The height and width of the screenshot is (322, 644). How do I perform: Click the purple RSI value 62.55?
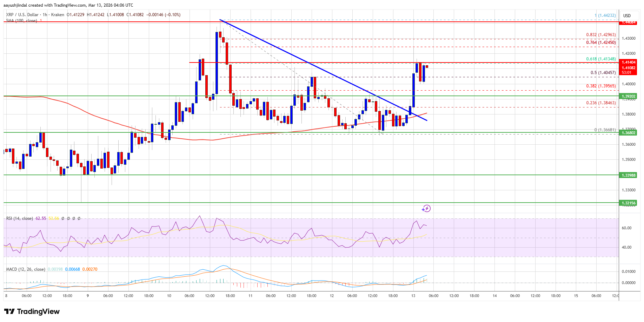point(40,218)
